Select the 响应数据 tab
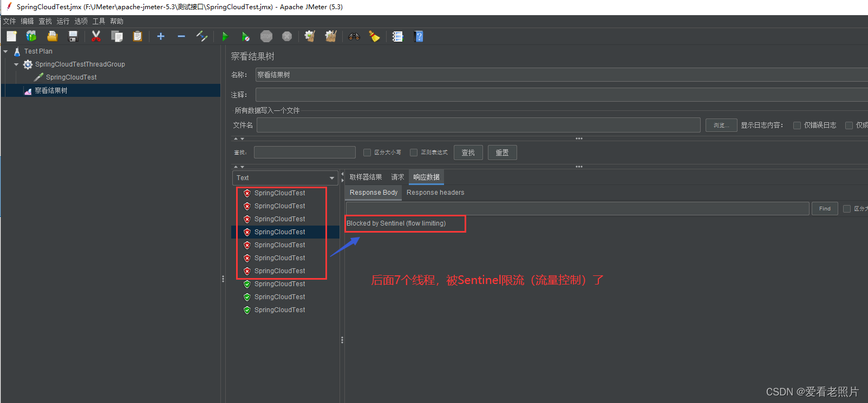The width and height of the screenshot is (868, 403). tap(427, 177)
